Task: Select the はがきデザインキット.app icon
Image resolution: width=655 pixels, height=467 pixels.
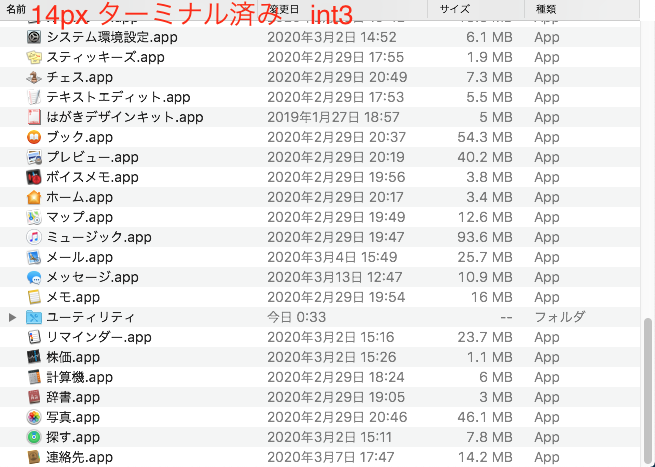Action: click(34, 117)
